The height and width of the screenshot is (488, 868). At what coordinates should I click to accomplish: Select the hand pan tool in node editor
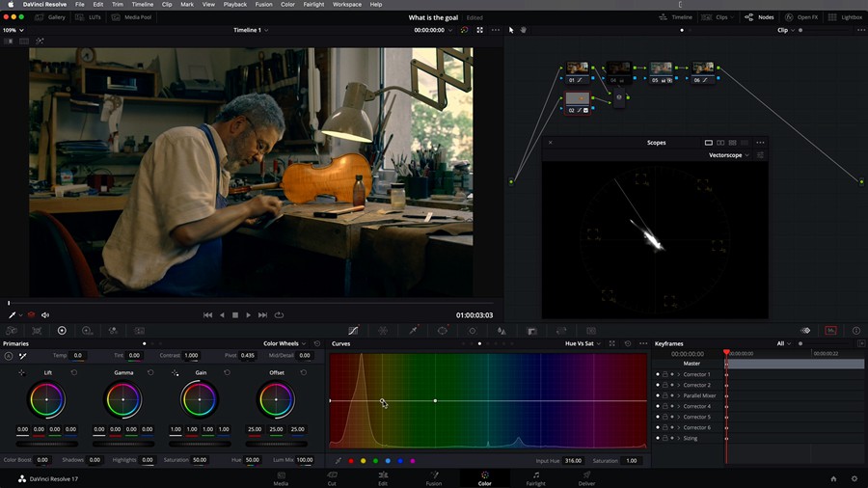(523, 30)
